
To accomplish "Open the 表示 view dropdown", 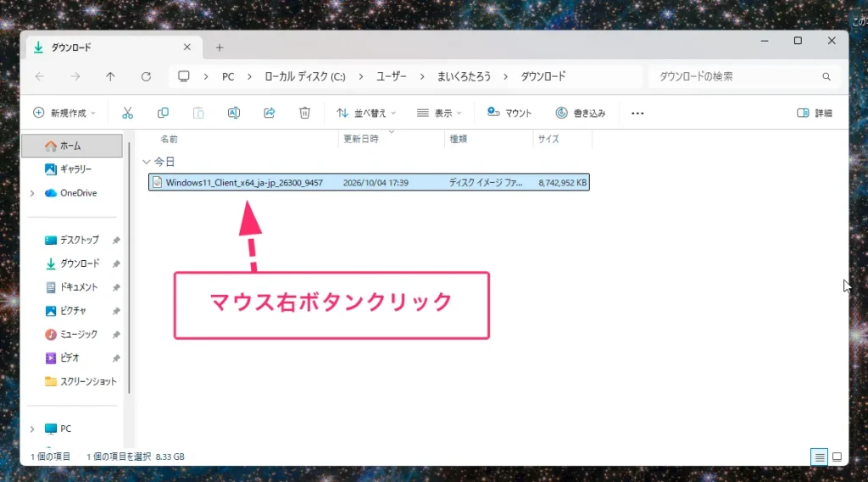I will click(440, 113).
